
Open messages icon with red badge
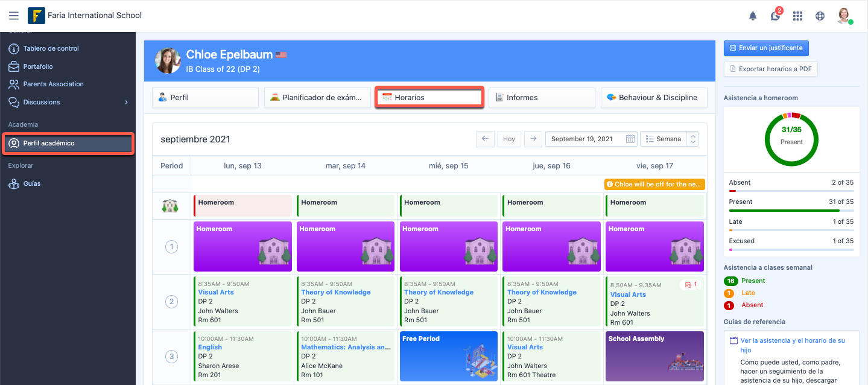tap(775, 16)
